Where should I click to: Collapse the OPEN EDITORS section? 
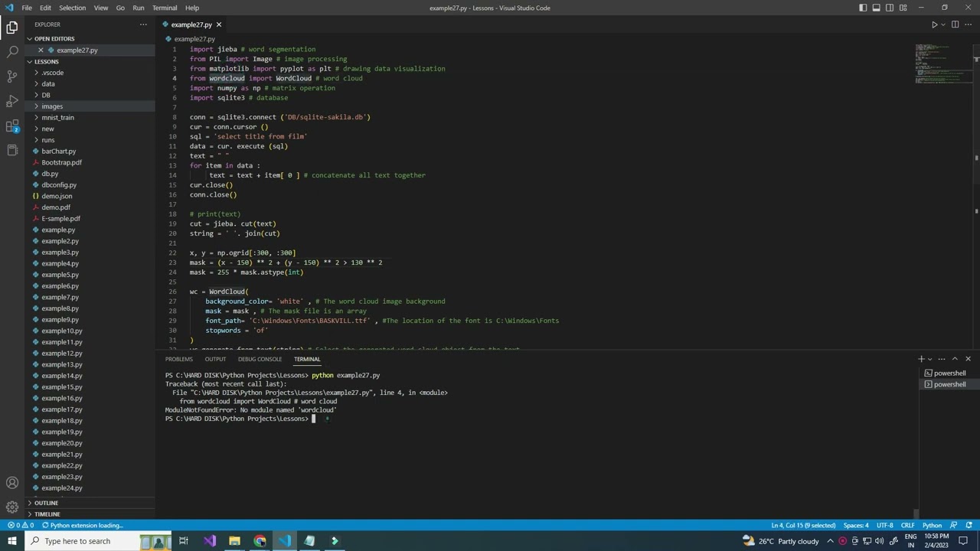coord(90,39)
